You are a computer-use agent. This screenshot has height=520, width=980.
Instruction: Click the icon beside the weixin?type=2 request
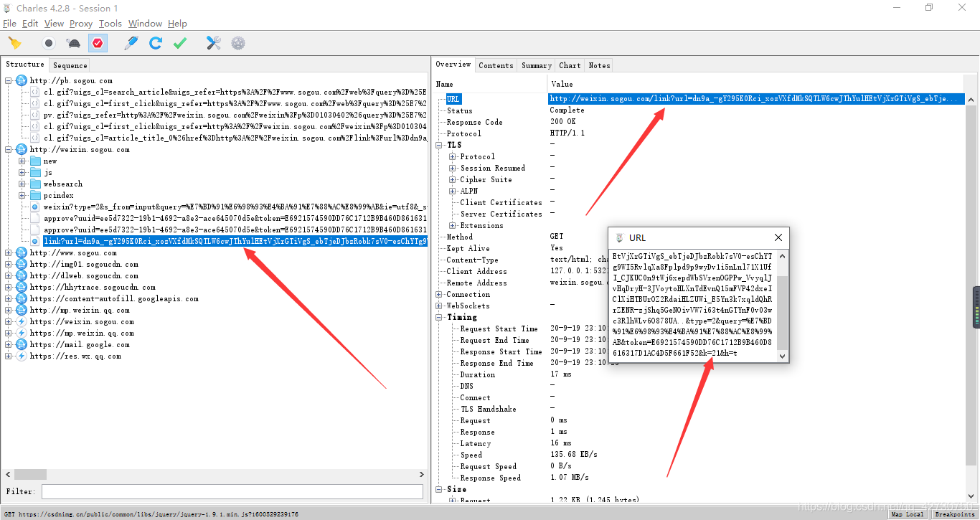(x=34, y=207)
